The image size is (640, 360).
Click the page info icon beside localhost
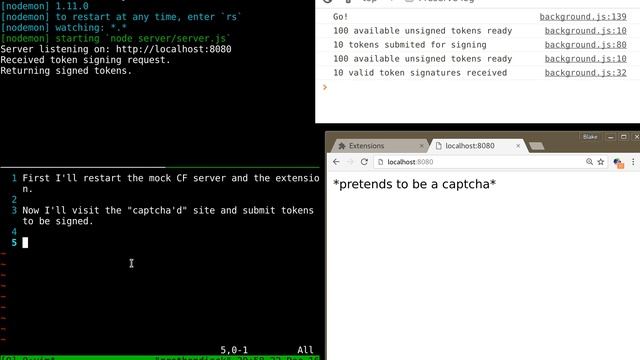[x=380, y=162]
